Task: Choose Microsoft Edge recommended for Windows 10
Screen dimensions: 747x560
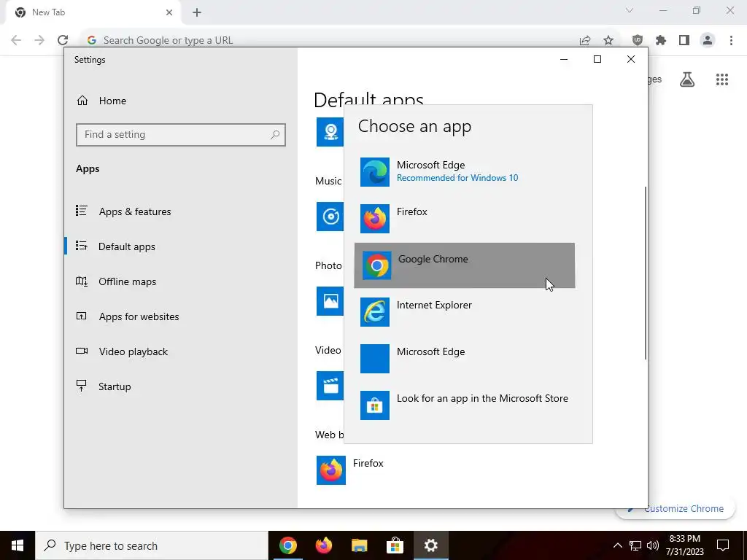Action: click(465, 172)
